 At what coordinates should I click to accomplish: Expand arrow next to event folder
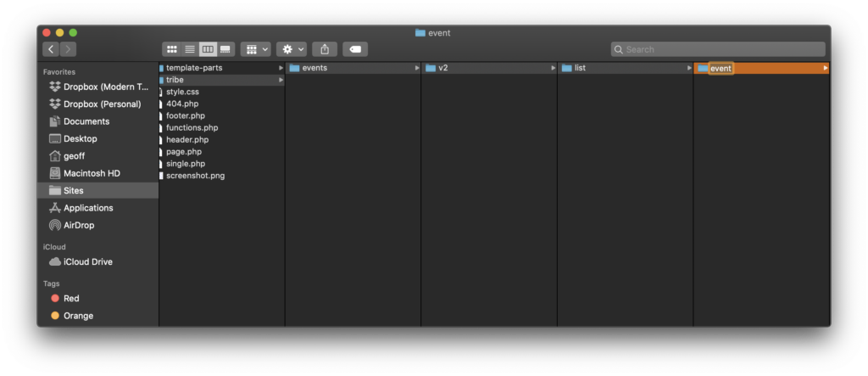coord(826,68)
